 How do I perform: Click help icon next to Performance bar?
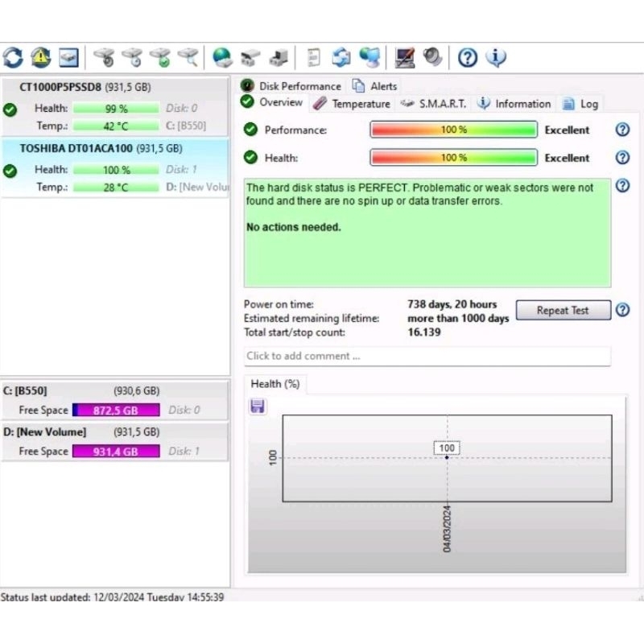(x=622, y=130)
